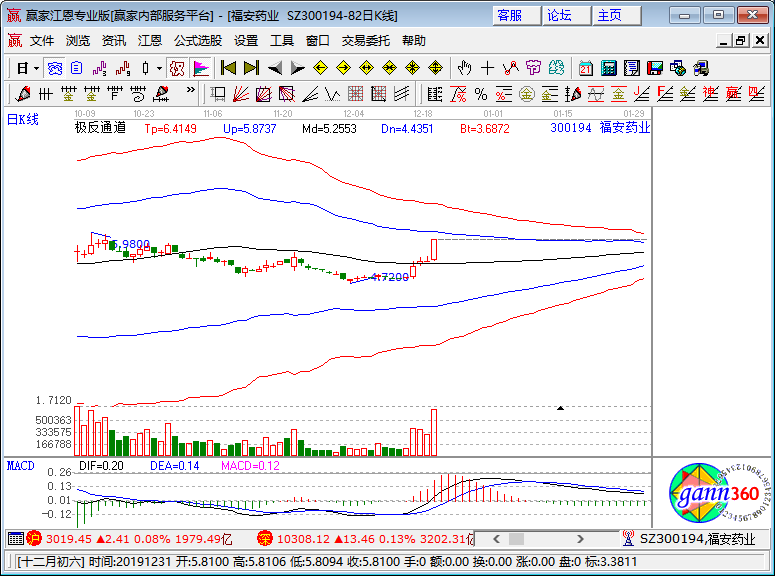Screen dimensions: 775x576
Task: Open the 公式选股 menu
Action: [x=198, y=41]
